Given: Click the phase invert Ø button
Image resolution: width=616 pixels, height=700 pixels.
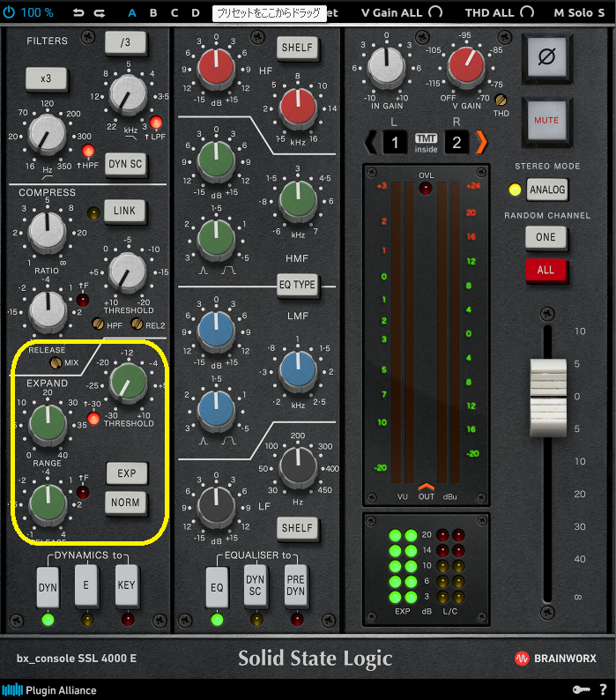Looking at the screenshot, I should (x=547, y=58).
